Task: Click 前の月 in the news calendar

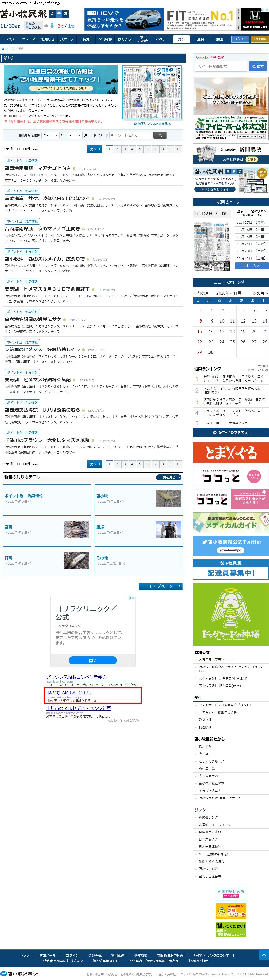Action: pos(202,293)
